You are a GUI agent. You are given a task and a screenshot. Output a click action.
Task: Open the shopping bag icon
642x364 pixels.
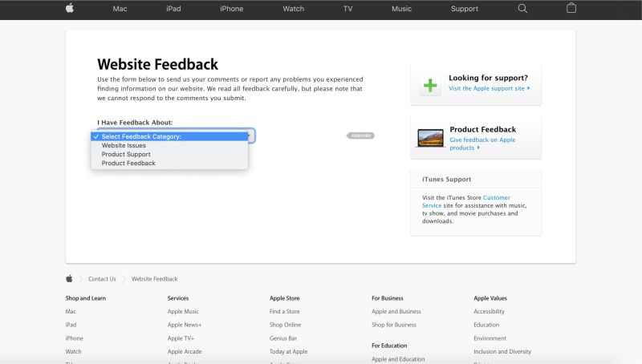571,8
